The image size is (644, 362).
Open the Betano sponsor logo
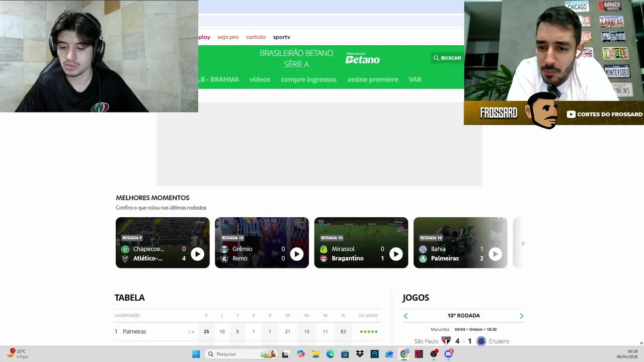point(362,58)
